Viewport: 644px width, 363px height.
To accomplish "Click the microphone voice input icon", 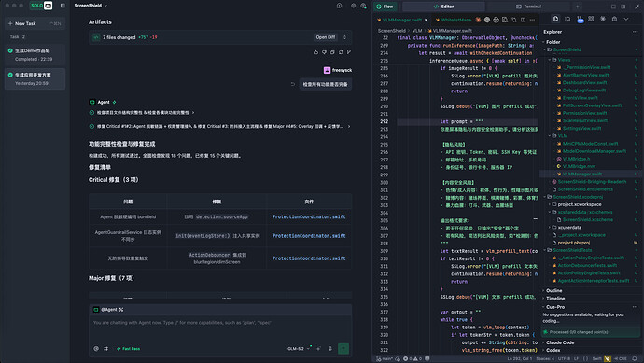I will (330, 349).
